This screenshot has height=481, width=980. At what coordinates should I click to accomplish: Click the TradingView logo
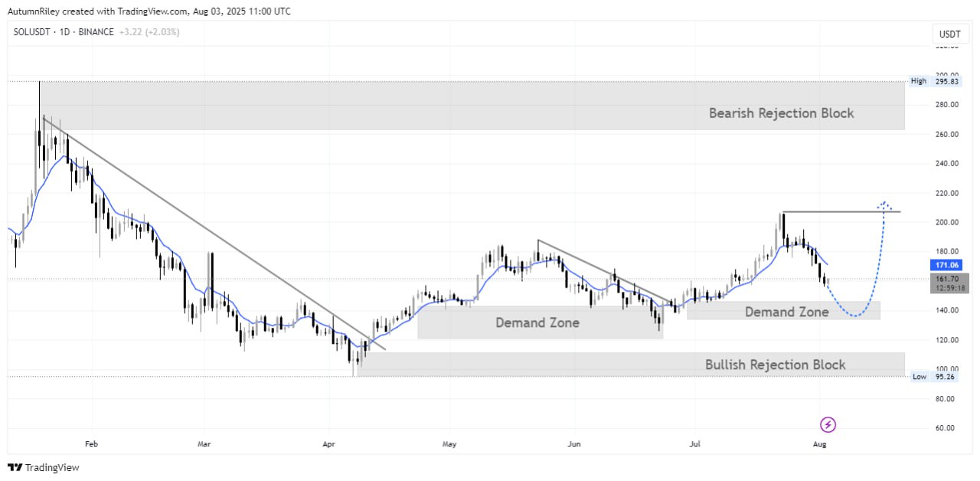click(44, 467)
